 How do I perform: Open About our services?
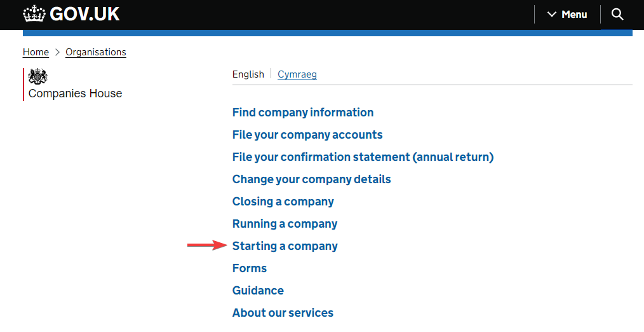click(x=283, y=312)
